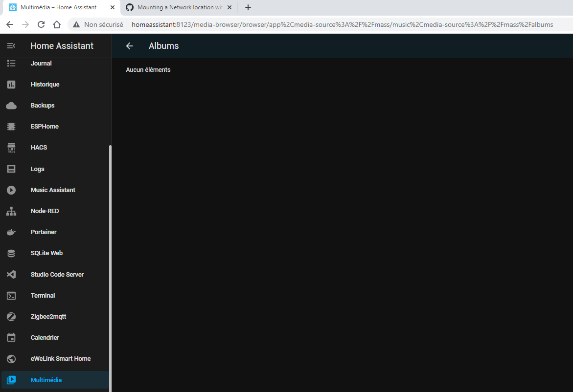Open Historique from the sidebar
573x392 pixels.
[x=45, y=85]
